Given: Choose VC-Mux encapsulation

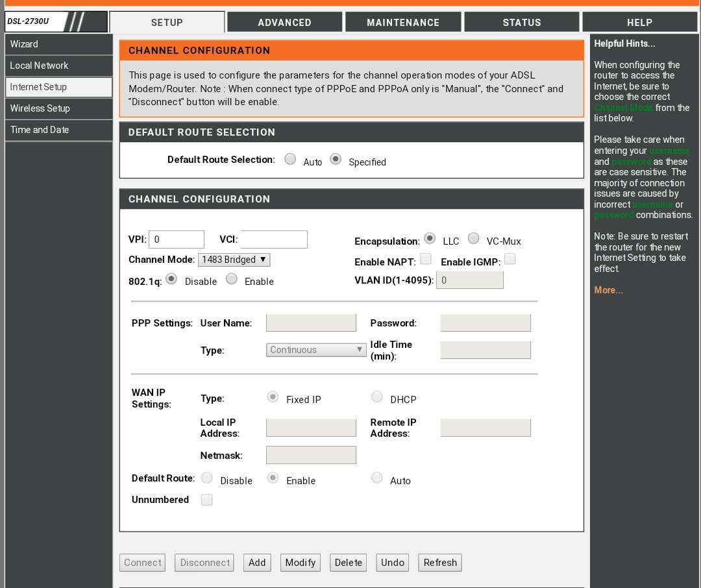Looking at the screenshot, I should coord(474,239).
